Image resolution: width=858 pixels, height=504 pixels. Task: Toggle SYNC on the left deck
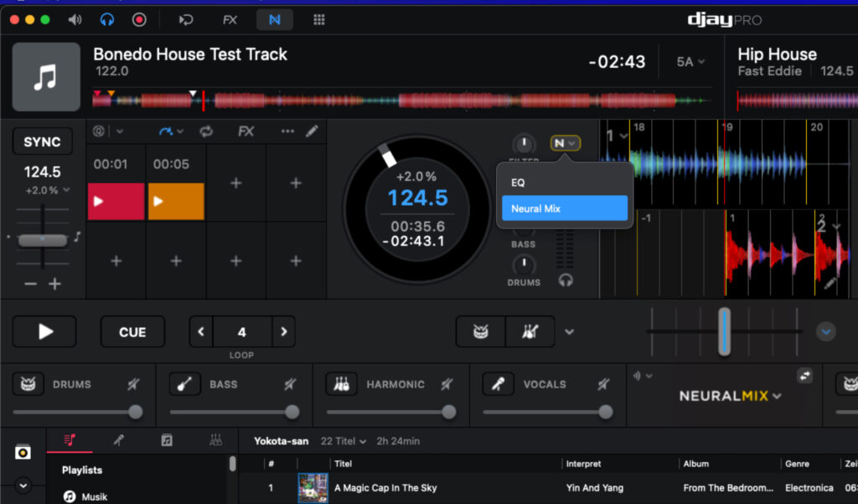point(42,141)
